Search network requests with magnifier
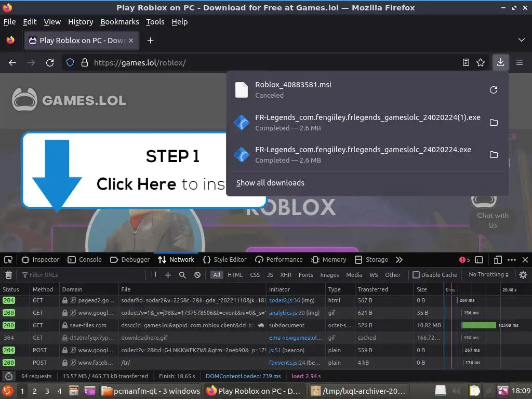The width and height of the screenshot is (532, 399). (x=182, y=275)
